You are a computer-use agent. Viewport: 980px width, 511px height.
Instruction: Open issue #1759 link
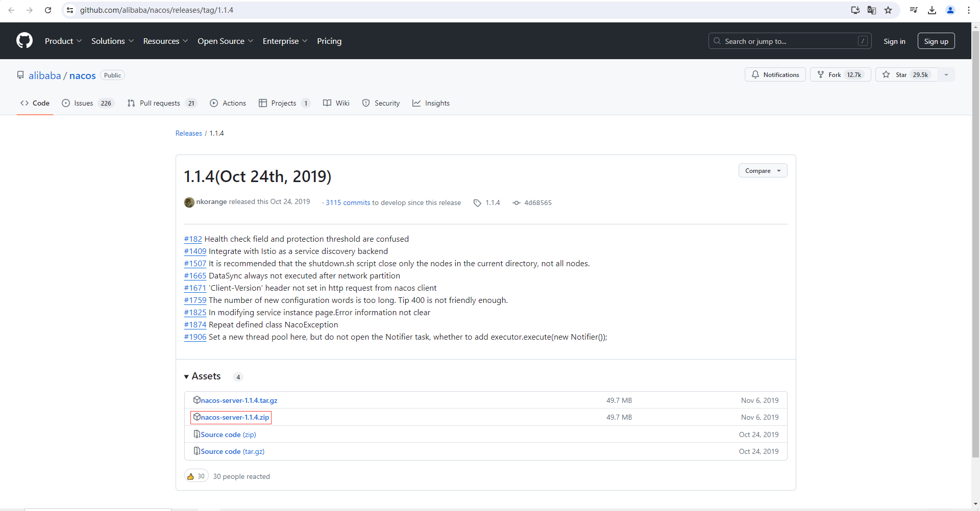(195, 300)
